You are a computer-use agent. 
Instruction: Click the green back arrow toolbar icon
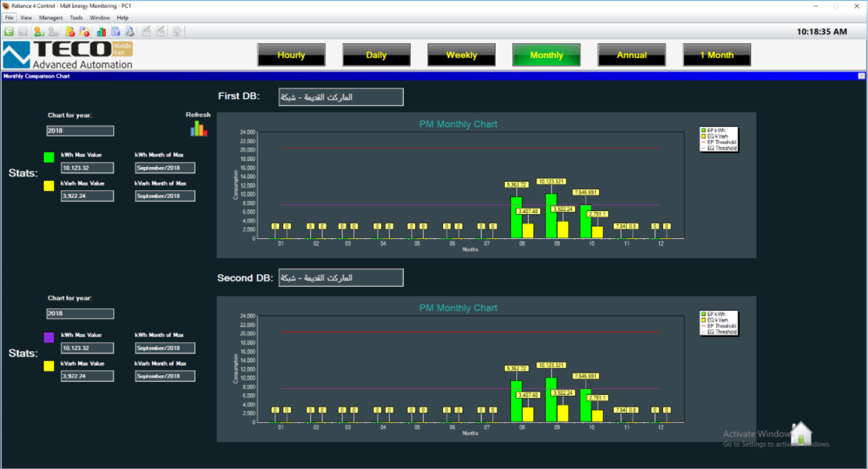coord(9,32)
